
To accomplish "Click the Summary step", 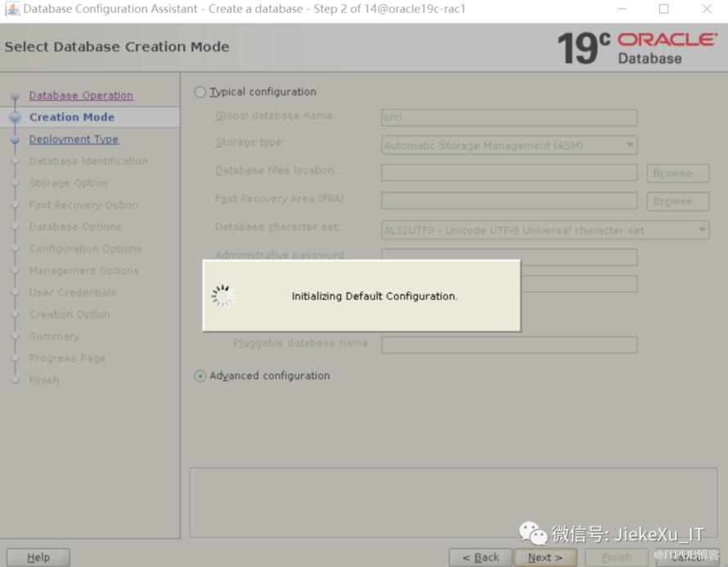I will (54, 336).
